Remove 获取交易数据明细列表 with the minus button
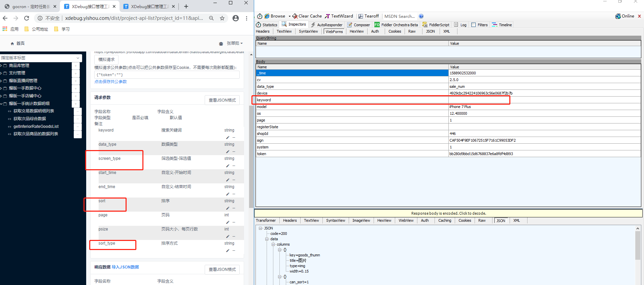Viewport: 644px width, 285px height. point(78,111)
